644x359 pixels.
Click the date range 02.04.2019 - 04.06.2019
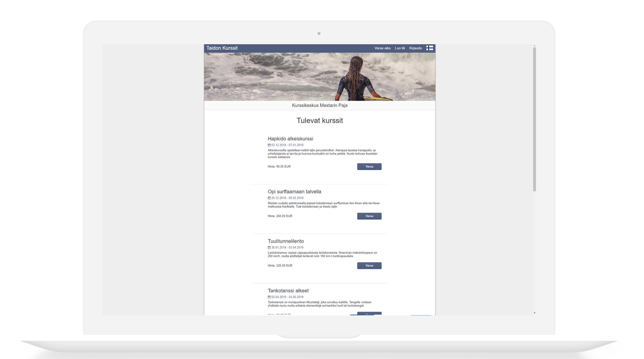tap(287, 297)
